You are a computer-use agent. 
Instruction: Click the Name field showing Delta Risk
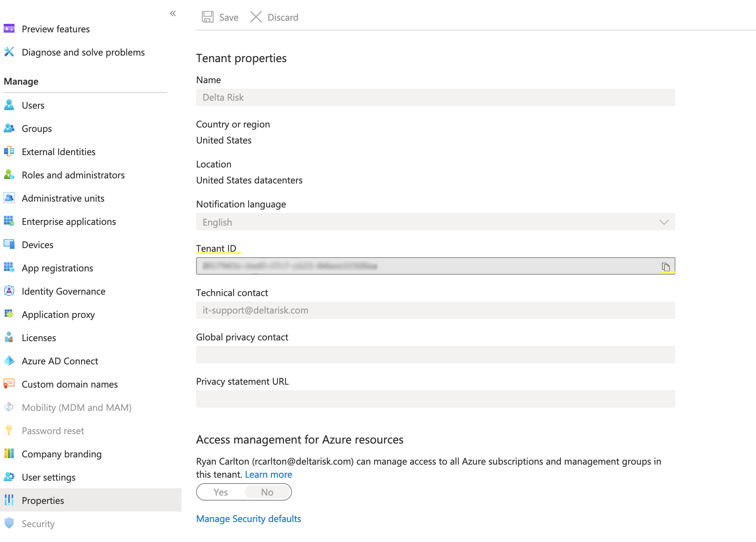[435, 97]
